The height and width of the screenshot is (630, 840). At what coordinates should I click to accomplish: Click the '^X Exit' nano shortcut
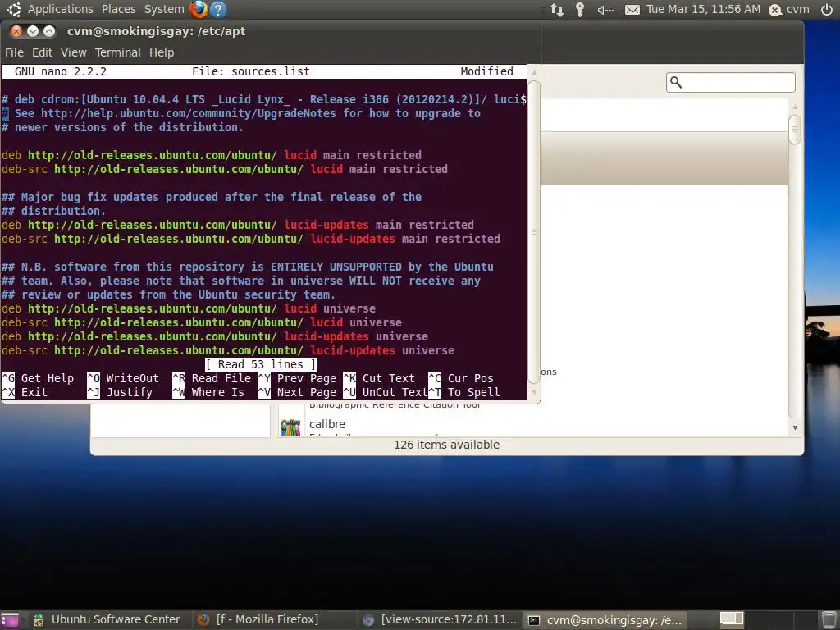tap(25, 392)
